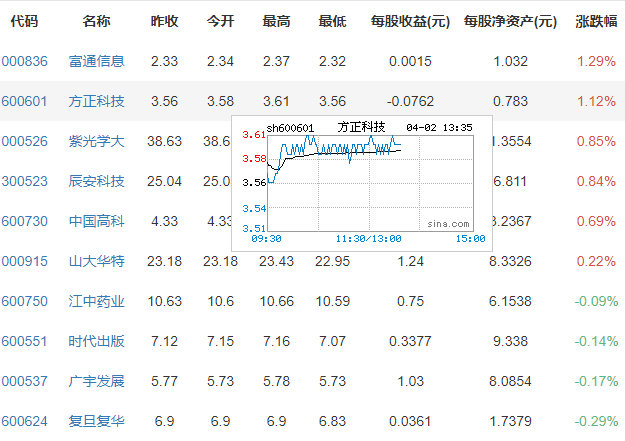Open the 富通信息 stock name link
625x441 pixels.
click(x=96, y=61)
